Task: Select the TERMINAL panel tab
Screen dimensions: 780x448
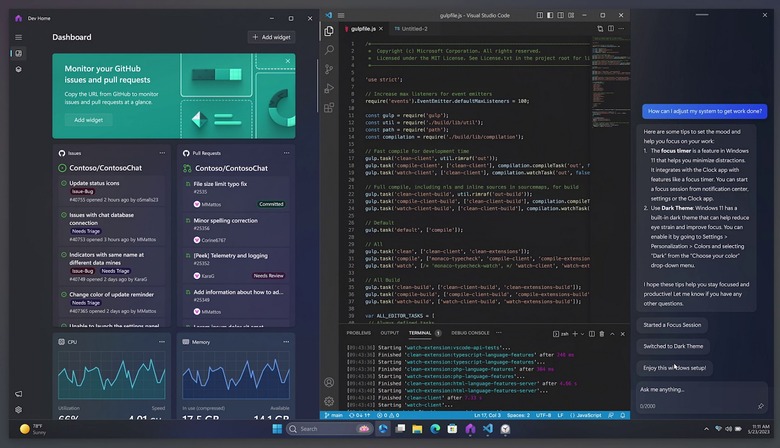Action: point(420,333)
